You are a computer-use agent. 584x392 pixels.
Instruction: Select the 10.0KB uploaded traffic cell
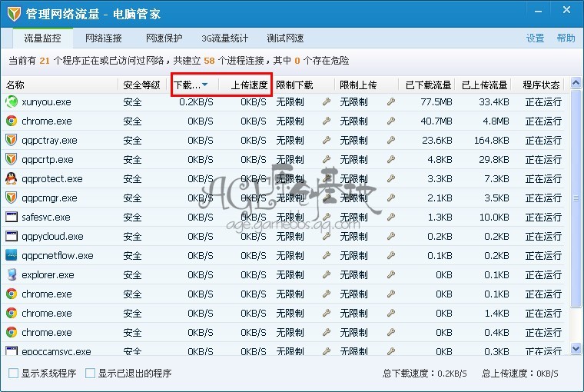point(494,217)
